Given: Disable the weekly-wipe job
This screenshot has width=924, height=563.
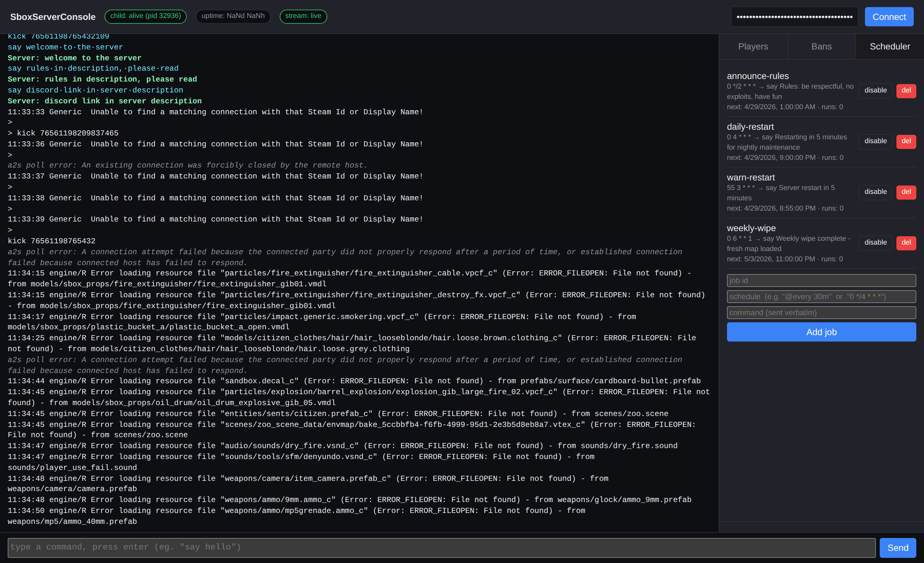Looking at the screenshot, I should coord(875,242).
